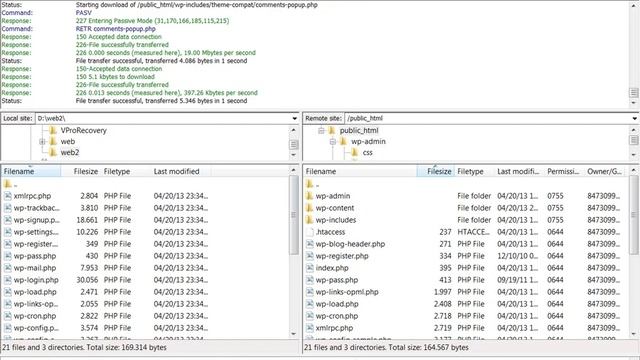Click the wp-content folder icon in remote list
This screenshot has height=360, width=640.
click(309, 208)
